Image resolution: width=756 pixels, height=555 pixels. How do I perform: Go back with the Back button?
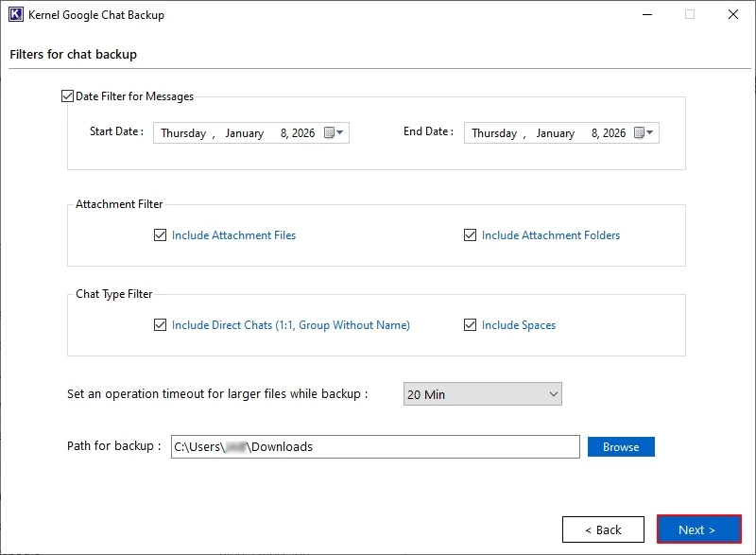click(603, 529)
